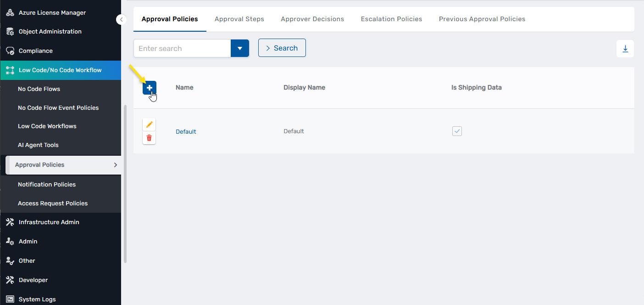Click the Low Code/No Code Workflow icon

pyautogui.click(x=10, y=70)
